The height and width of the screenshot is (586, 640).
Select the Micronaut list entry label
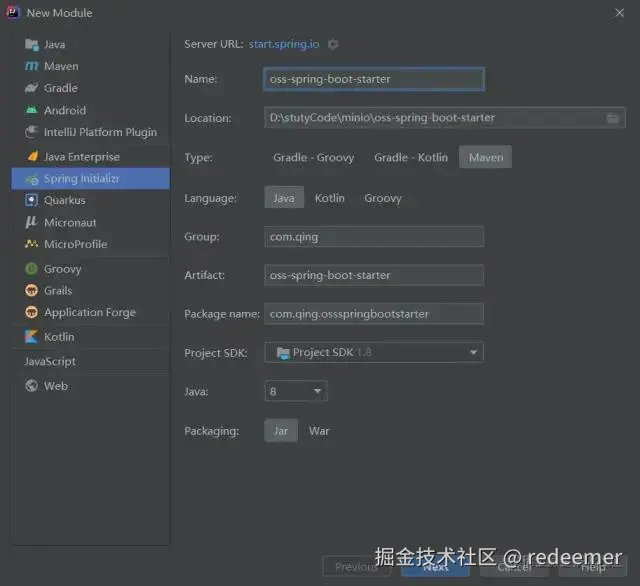[70, 222]
